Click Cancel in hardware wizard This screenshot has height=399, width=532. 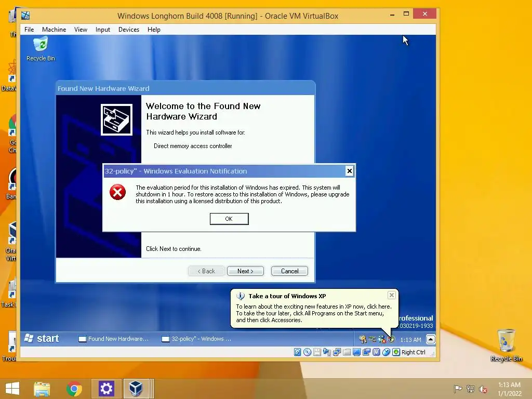[289, 271]
